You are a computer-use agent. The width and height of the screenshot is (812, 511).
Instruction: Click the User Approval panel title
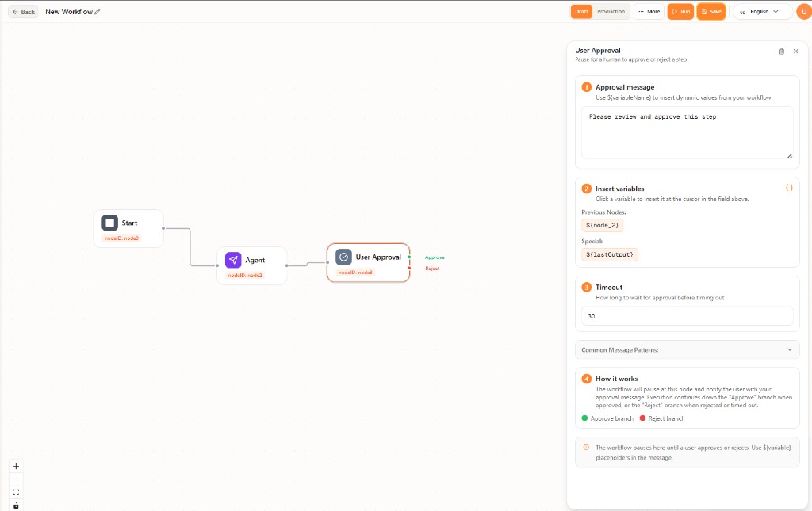(x=598, y=50)
